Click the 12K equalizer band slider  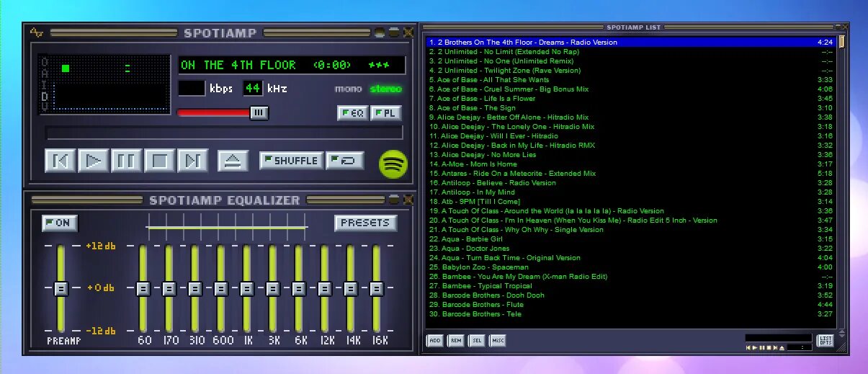325,288
